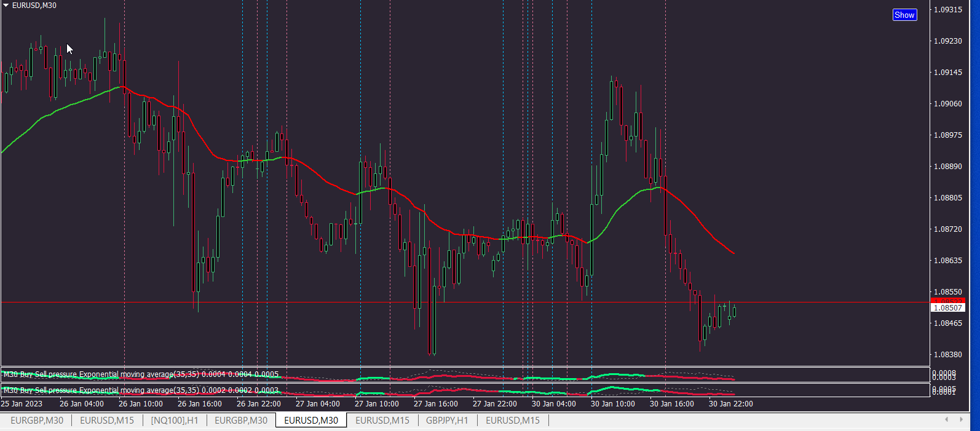Click the 30 Jan 22:00 time label
Screen dimensions: 980x431
pyautogui.click(x=731, y=404)
